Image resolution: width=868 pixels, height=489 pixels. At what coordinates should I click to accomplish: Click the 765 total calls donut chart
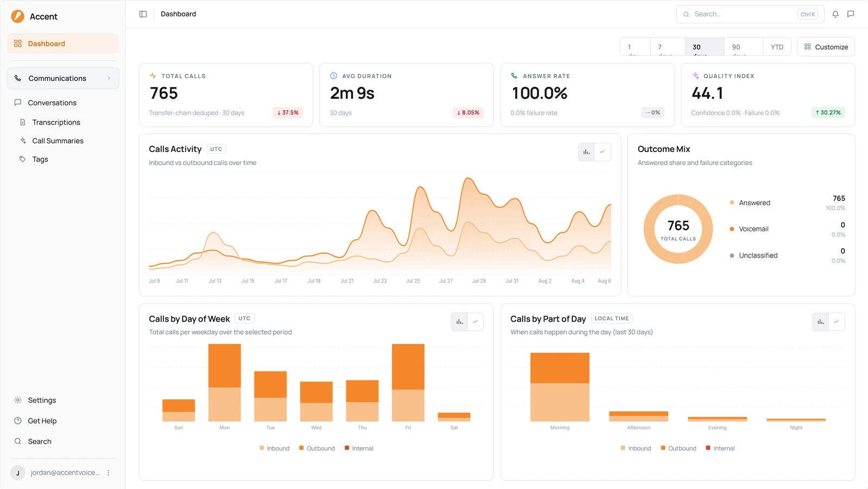(x=678, y=229)
